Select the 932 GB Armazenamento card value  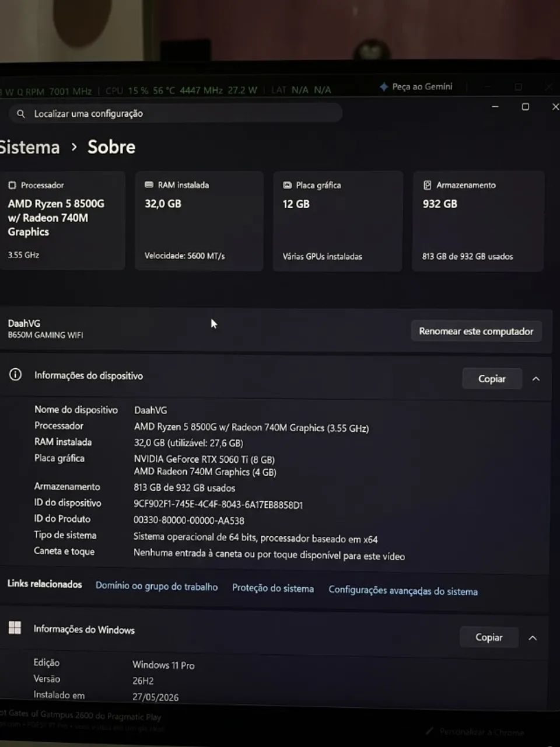tap(440, 204)
